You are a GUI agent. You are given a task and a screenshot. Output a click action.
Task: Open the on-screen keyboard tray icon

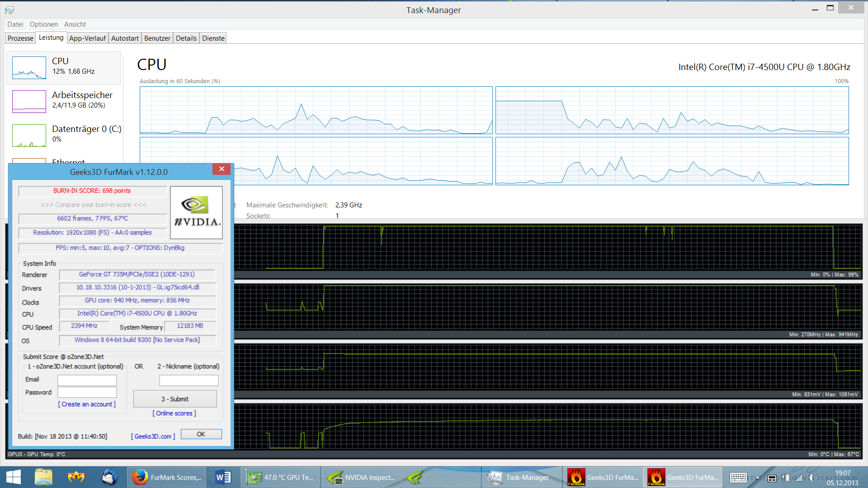coord(738,478)
